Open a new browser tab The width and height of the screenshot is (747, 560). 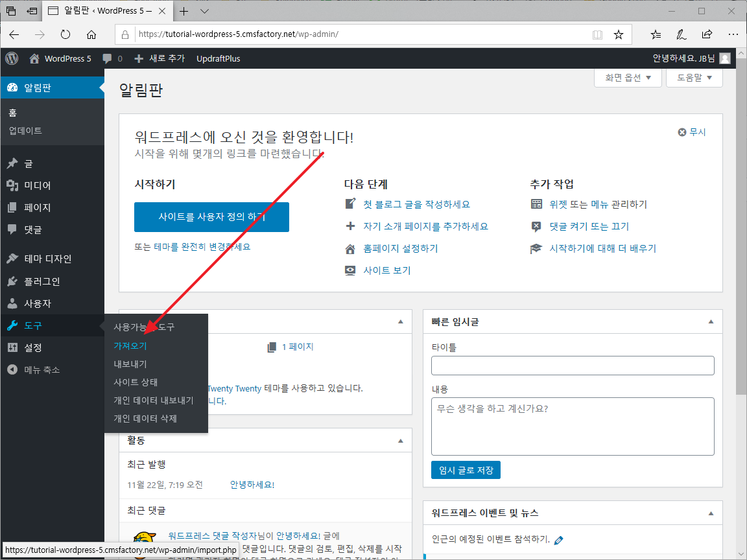click(184, 11)
